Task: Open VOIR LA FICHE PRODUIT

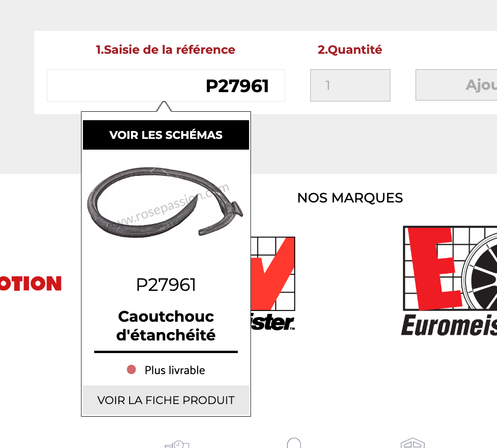Action: [x=166, y=400]
